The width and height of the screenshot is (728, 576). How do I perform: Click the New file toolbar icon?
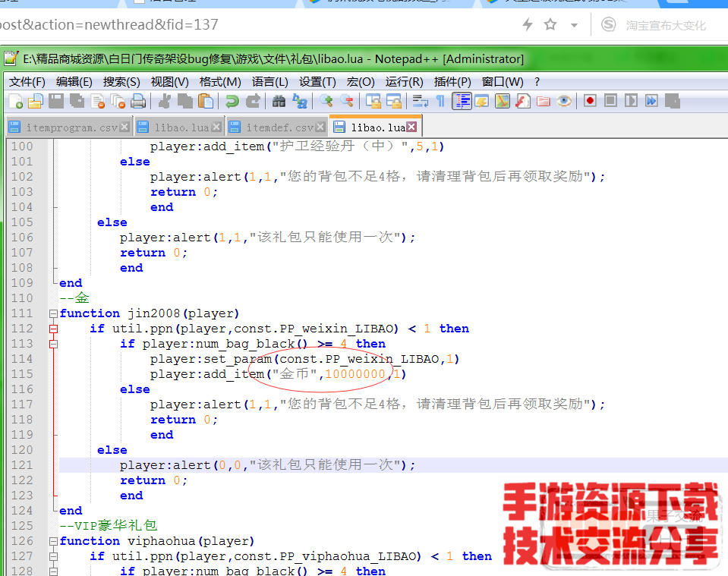[15, 101]
